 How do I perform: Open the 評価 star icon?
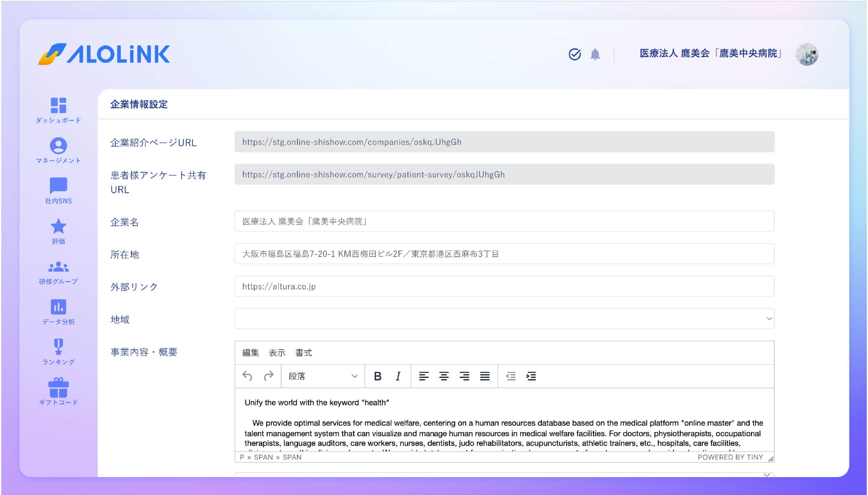pyautogui.click(x=58, y=226)
